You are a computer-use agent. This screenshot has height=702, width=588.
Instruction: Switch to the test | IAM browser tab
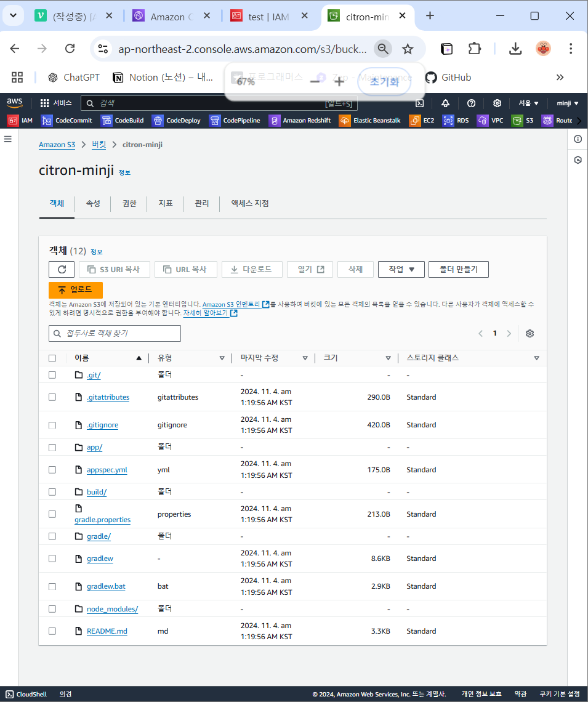(268, 17)
